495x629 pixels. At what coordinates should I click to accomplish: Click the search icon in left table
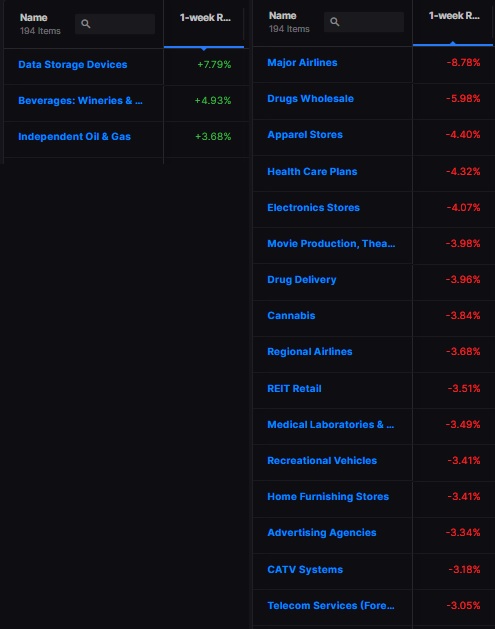(85, 24)
